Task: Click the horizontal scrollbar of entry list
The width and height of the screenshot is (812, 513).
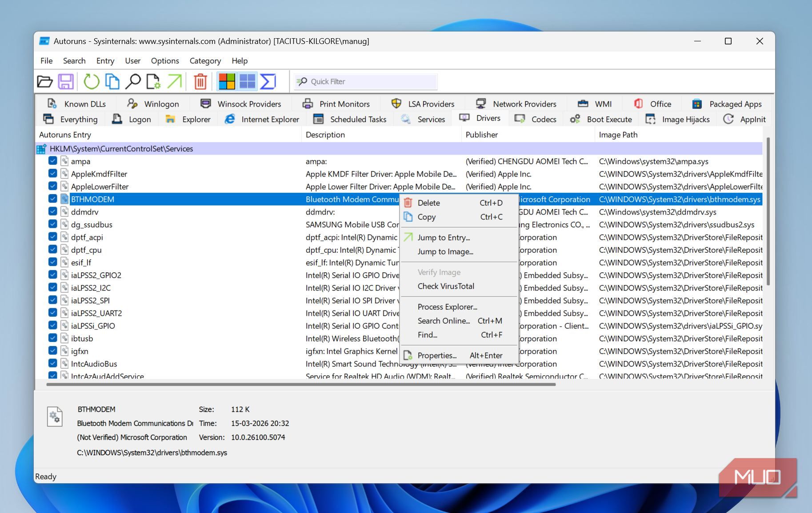Action: (301, 385)
